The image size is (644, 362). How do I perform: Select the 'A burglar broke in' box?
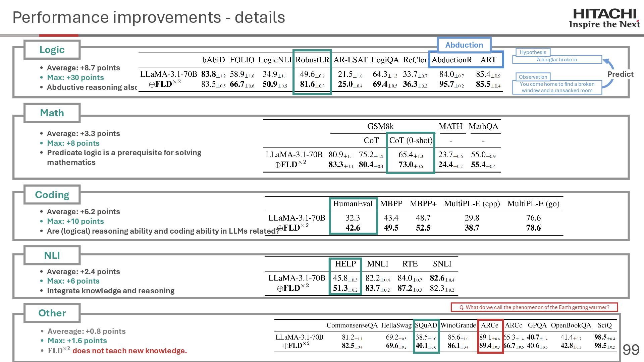coord(557,60)
